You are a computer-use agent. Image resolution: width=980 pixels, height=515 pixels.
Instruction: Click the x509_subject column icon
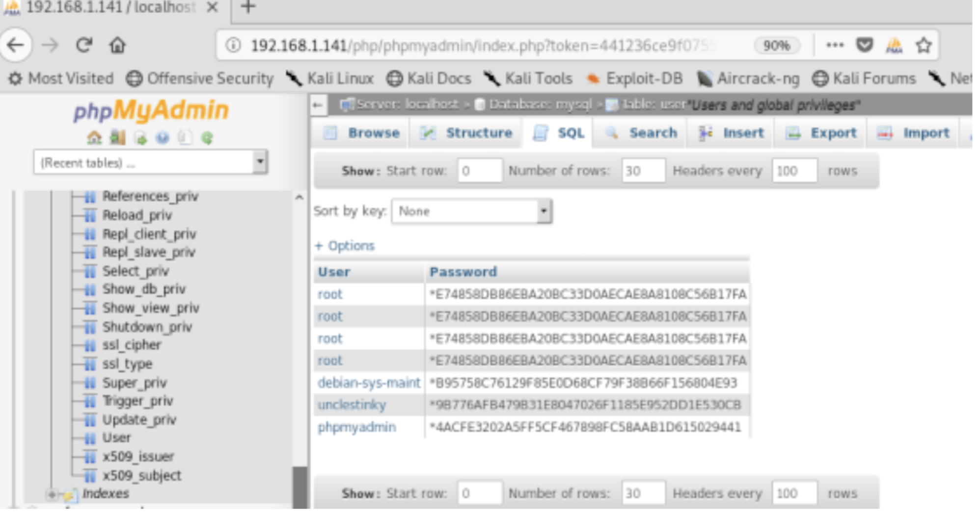point(90,476)
